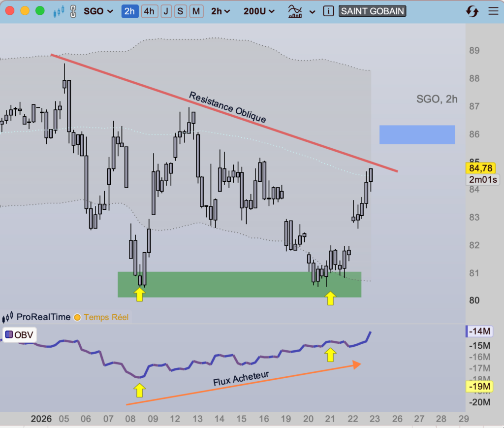Screen dimensions: 504x428
Task: Click the refresh sync arrows icon
Action: pyautogui.click(x=472, y=11)
